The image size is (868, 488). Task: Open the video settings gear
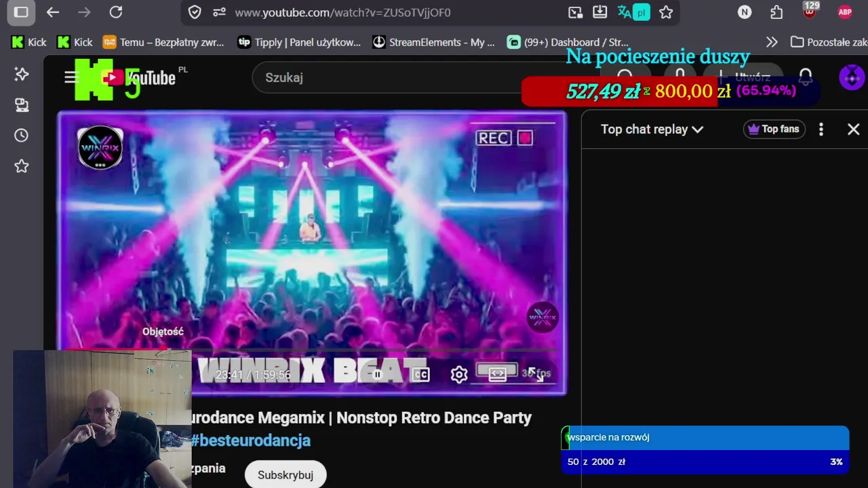[459, 374]
